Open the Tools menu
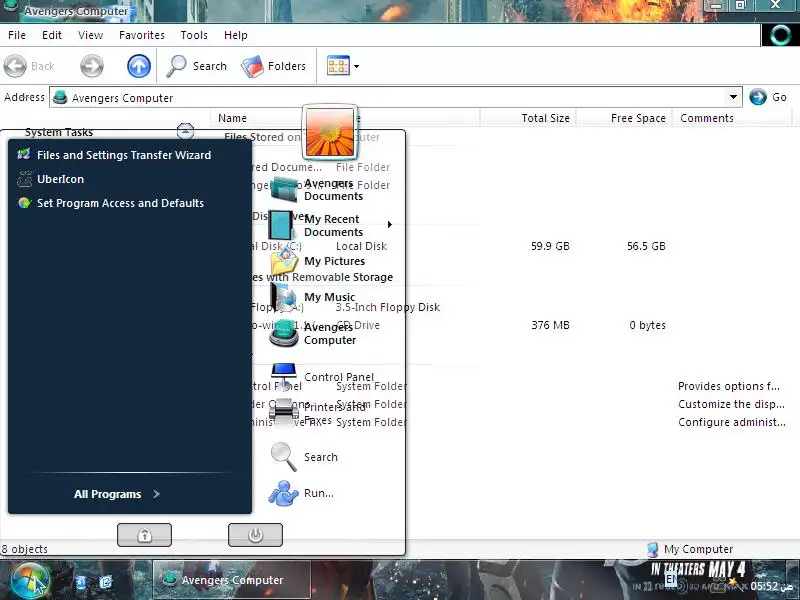 (194, 35)
